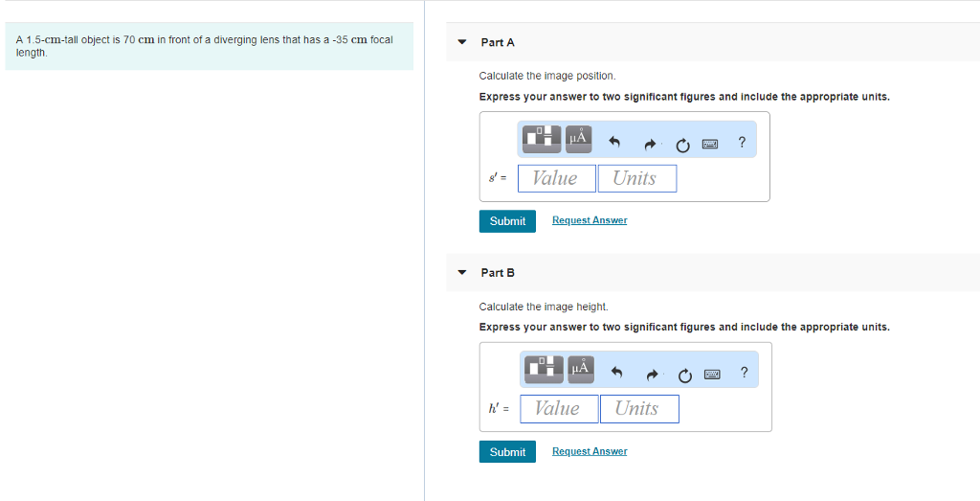
Task: Collapse the Part B section
Action: coord(462,273)
